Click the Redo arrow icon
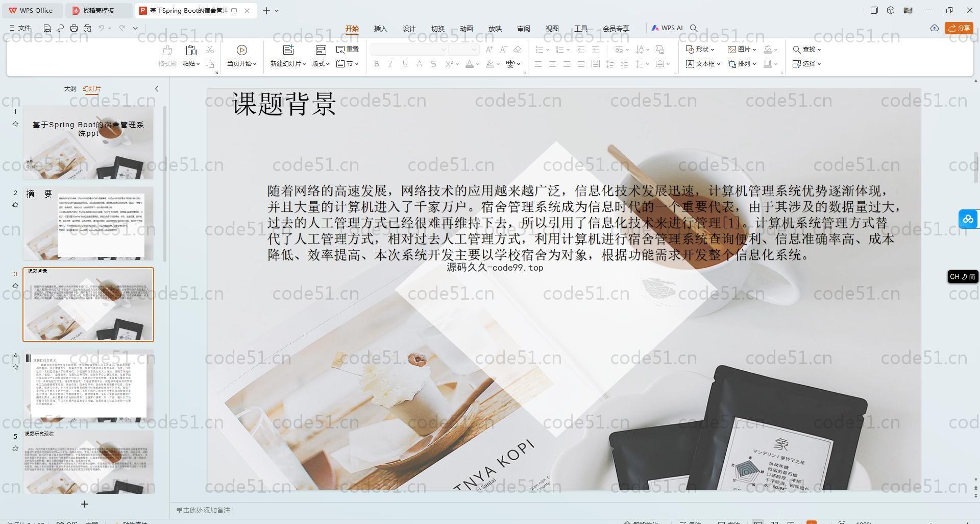 pyautogui.click(x=122, y=29)
